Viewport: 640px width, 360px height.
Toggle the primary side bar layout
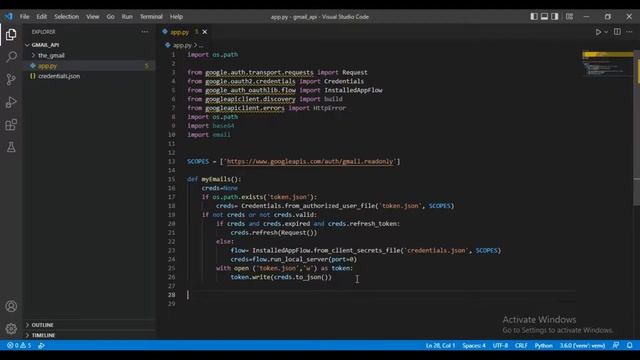[534, 16]
